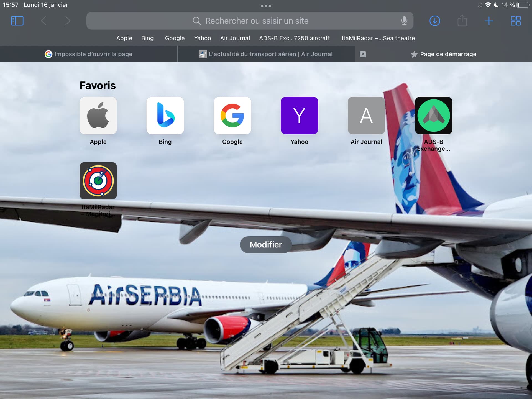Toggle the Safari sidebar panel
Viewport: 532px width, 399px height.
(x=17, y=21)
